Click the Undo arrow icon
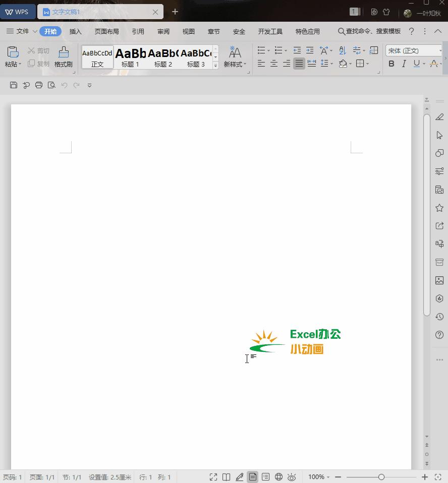Image resolution: width=448 pixels, height=483 pixels. [x=64, y=85]
